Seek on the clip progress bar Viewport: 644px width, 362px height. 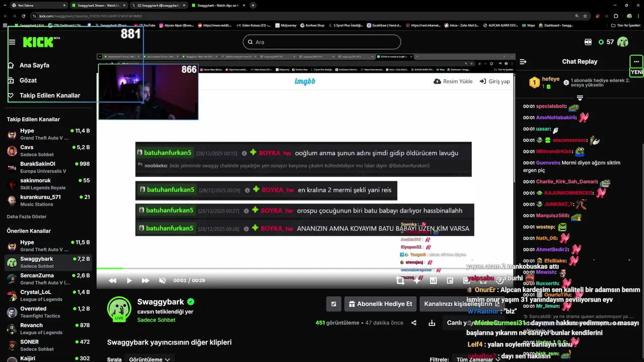click(x=306, y=268)
